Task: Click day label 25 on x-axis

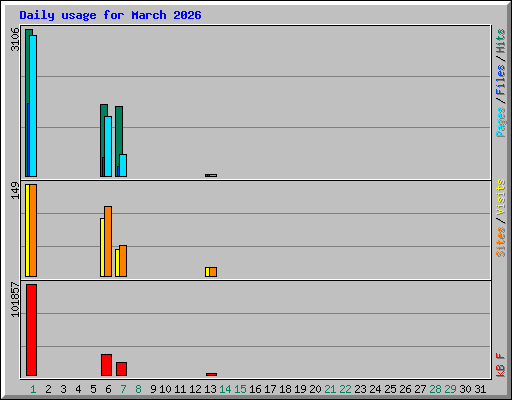Action: (390, 389)
